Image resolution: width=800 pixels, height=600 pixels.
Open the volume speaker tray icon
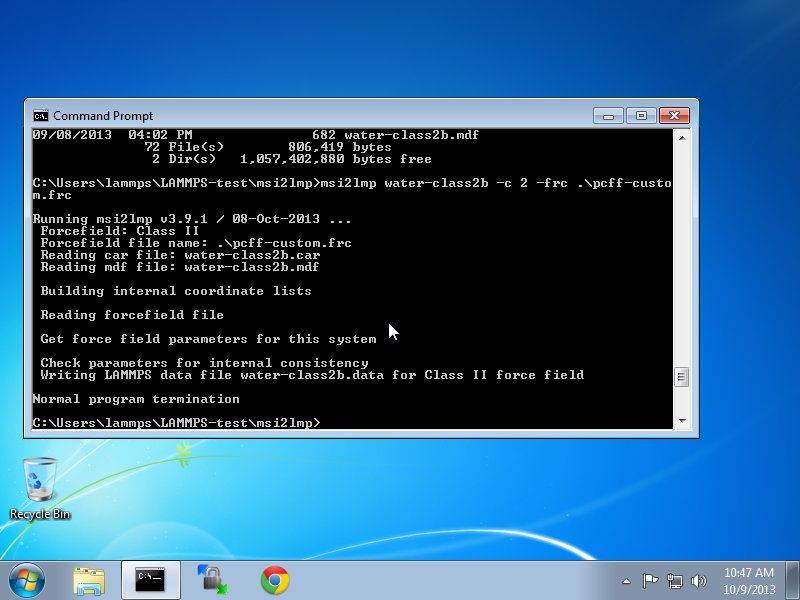pyautogui.click(x=698, y=581)
